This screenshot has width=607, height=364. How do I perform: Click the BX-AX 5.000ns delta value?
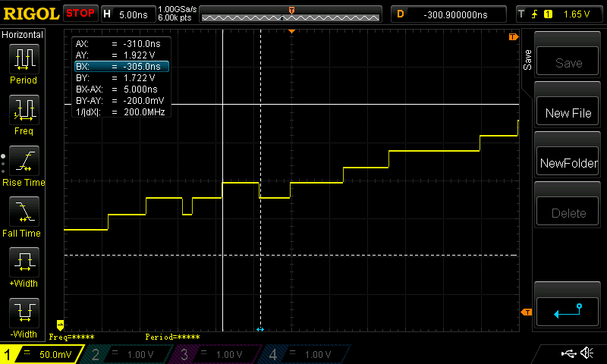click(140, 89)
